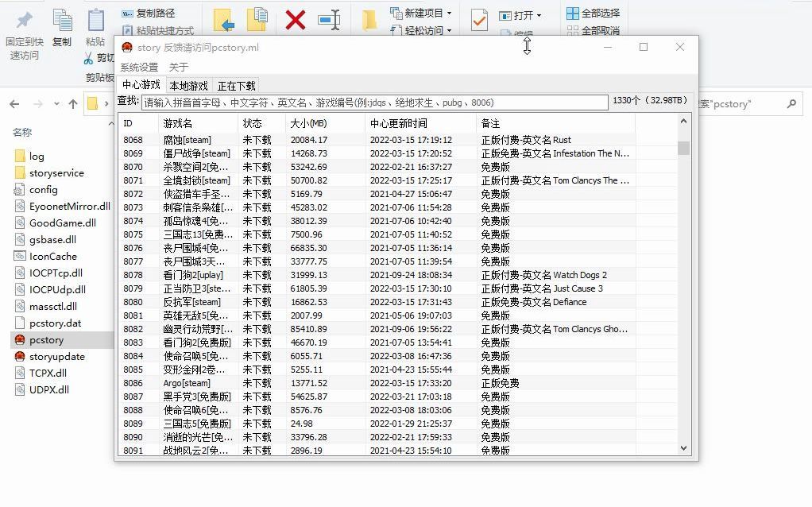
Task: Click the Copy icon in Explorer ribbon
Action: pos(62,21)
